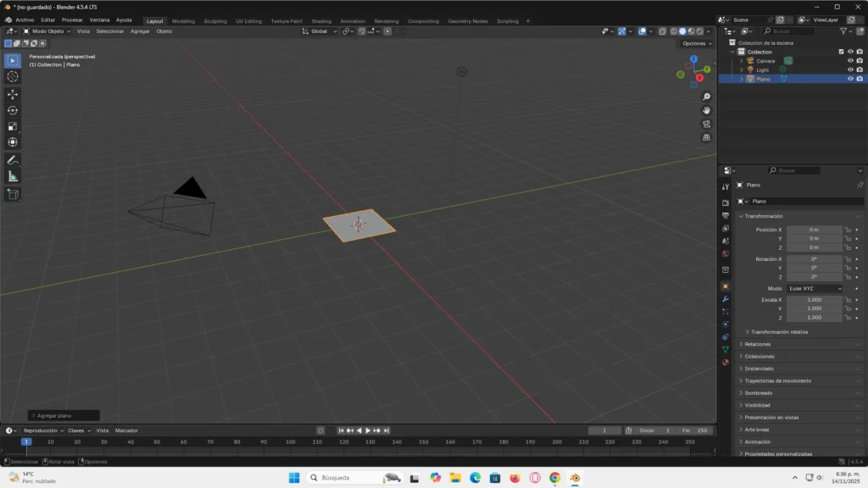This screenshot has width=868, height=488.
Task: Open the Archivo menu
Action: pos(25,19)
